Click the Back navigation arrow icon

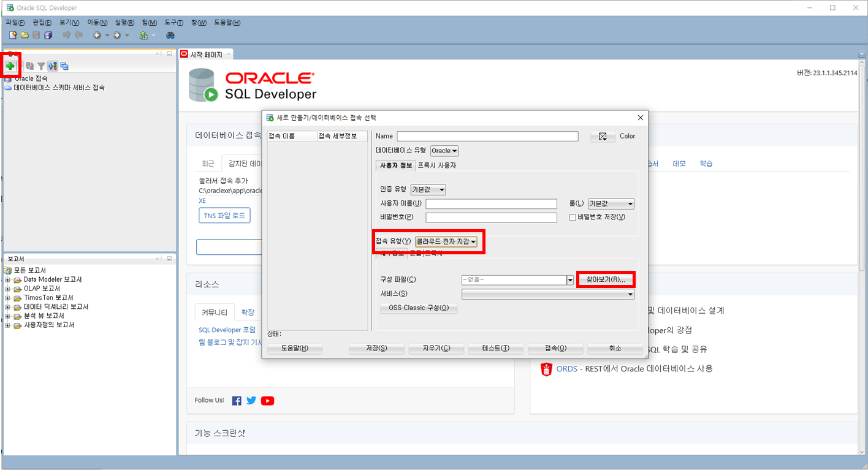(97, 36)
